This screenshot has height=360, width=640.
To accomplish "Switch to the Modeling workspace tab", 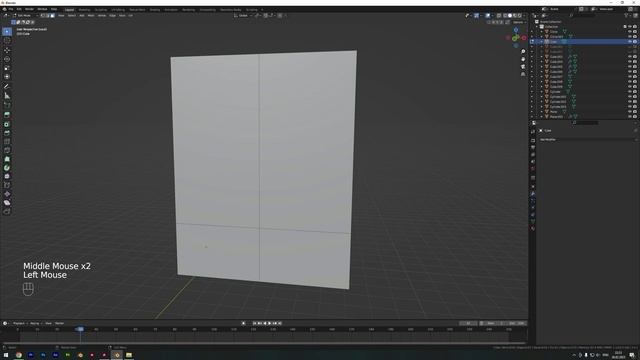I will click(84, 9).
